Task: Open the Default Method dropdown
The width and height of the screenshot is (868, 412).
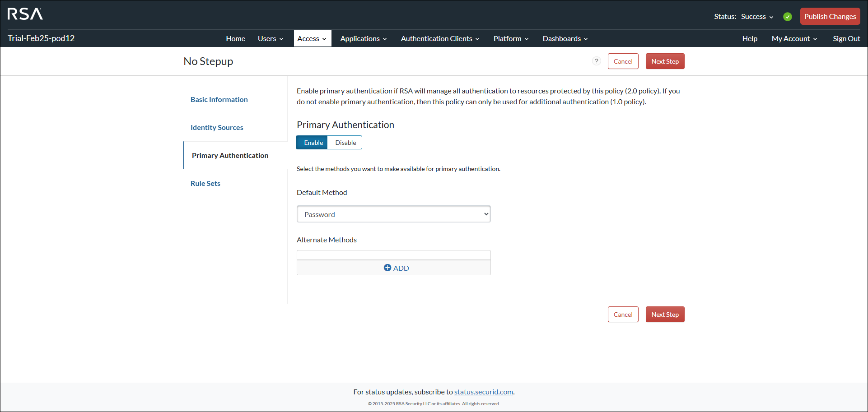Action: [393, 214]
